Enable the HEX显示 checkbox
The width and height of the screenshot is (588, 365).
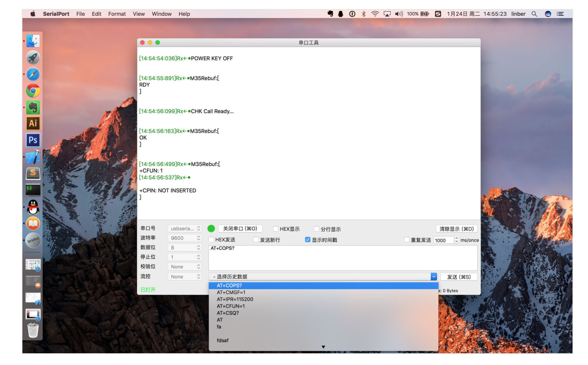[275, 229]
